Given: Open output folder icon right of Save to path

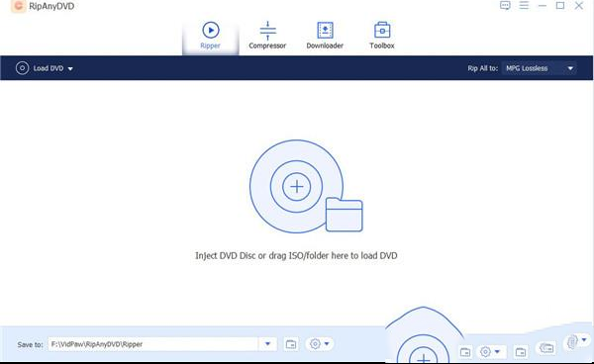Looking at the screenshot, I should point(291,344).
